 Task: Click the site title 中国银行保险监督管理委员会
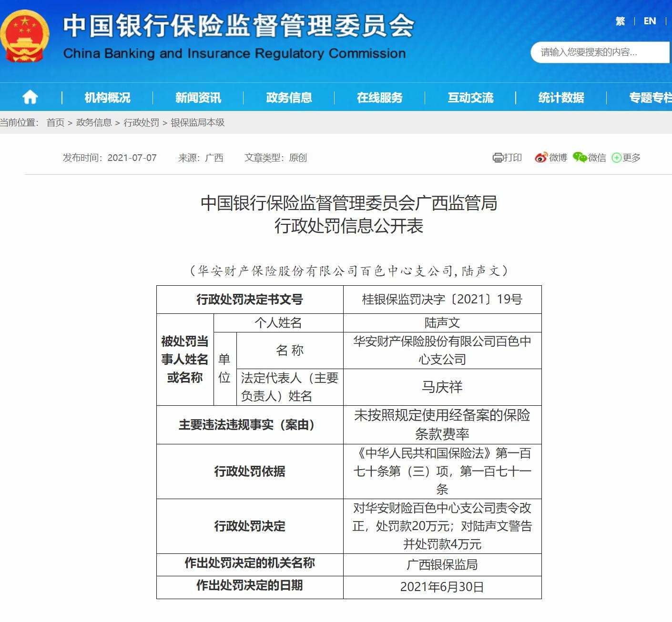238,26
